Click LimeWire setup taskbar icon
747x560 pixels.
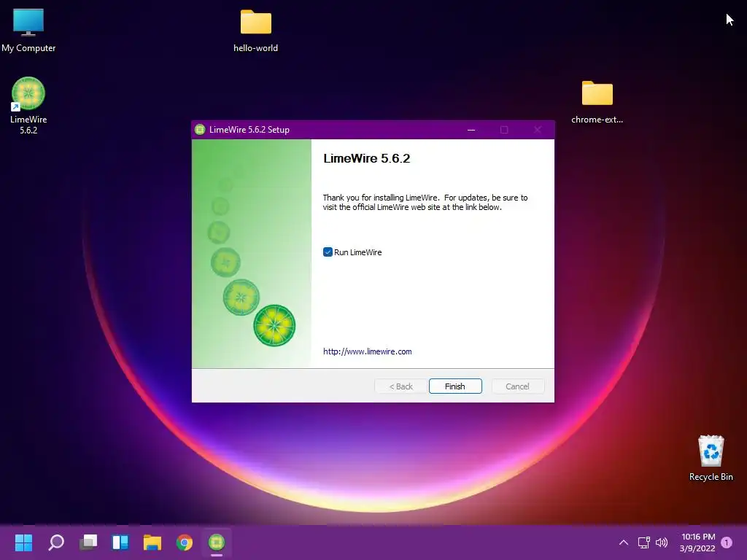[217, 542]
